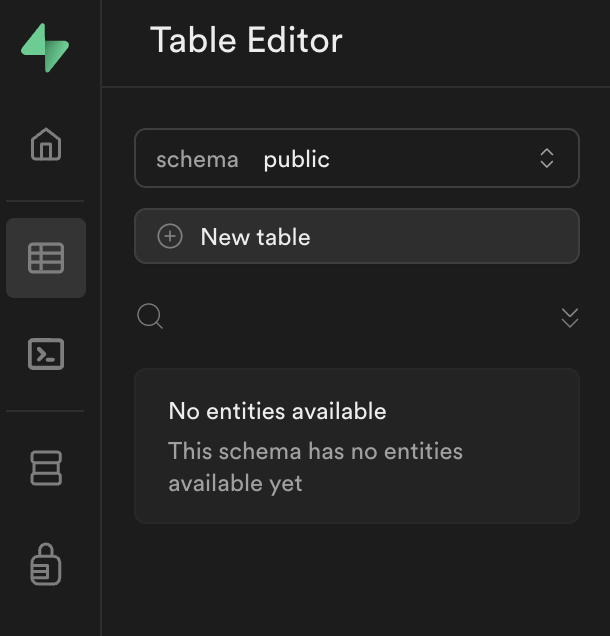Open the Database sidebar icon

[46, 467]
